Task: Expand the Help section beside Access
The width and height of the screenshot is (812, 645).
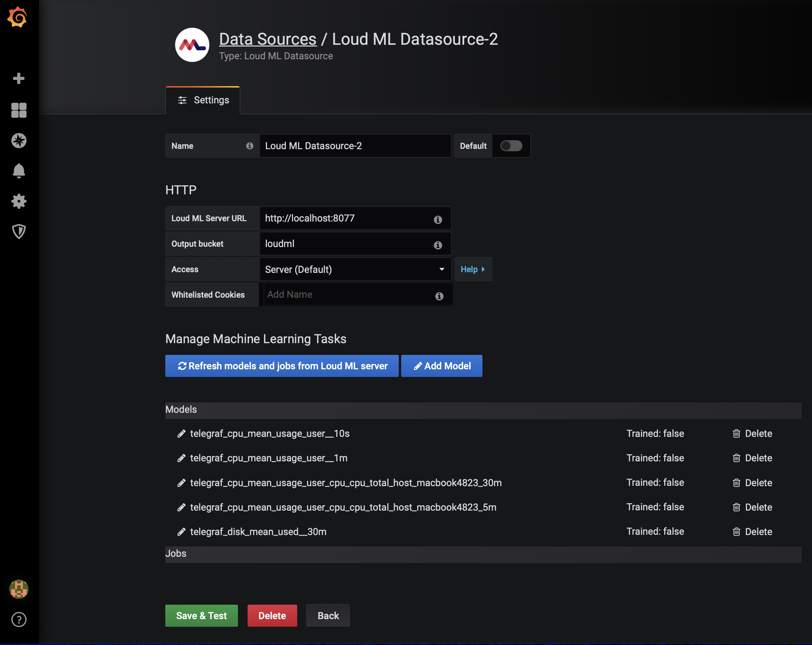Action: click(x=473, y=269)
